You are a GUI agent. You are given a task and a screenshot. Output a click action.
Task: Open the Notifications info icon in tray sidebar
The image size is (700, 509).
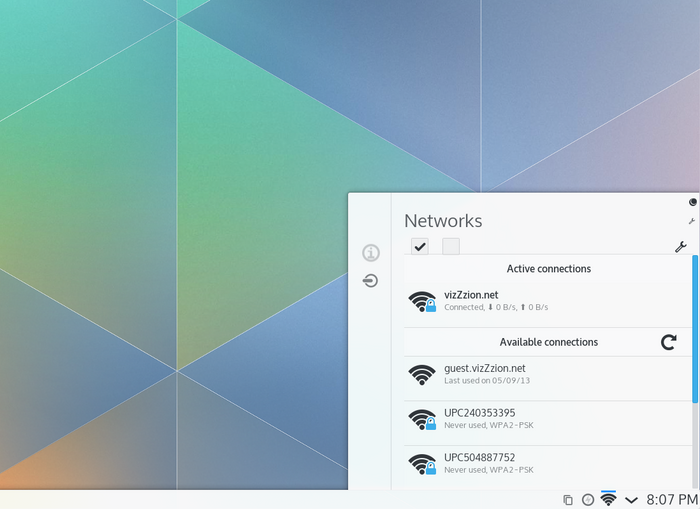coord(371,253)
